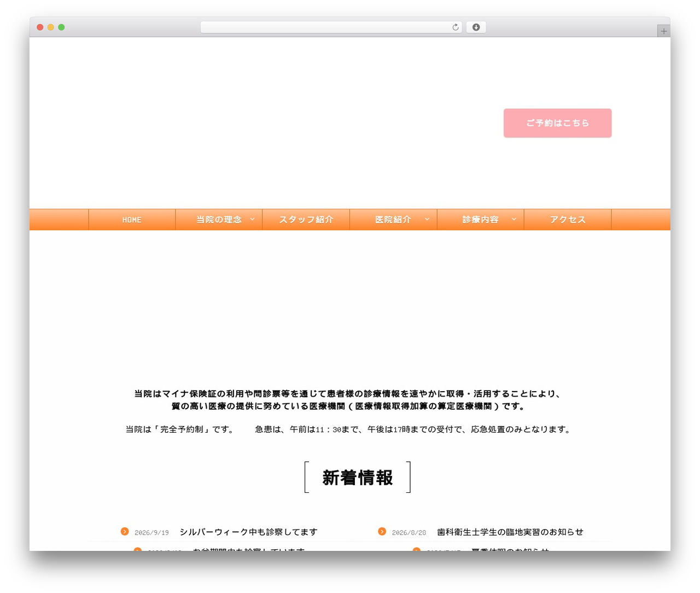Click the 急患は、午前は11:30まで emergency hours text

[x=414, y=429]
